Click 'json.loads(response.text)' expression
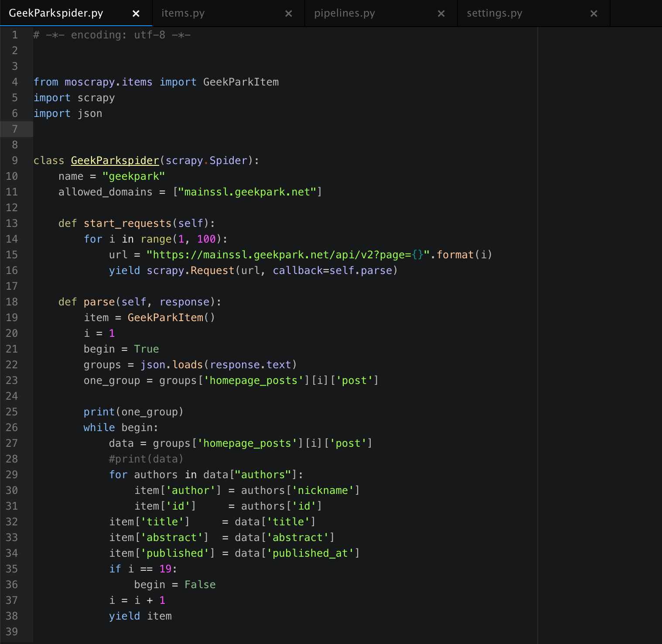The width and height of the screenshot is (662, 644). [218, 365]
